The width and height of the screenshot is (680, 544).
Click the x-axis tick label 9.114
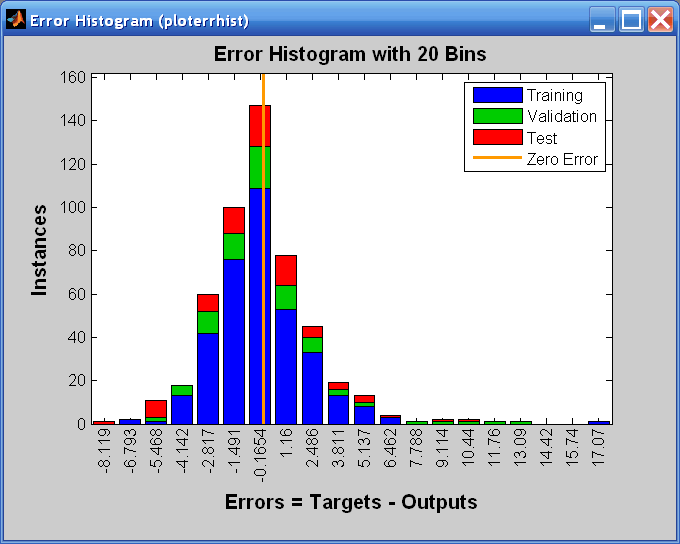pos(442,448)
